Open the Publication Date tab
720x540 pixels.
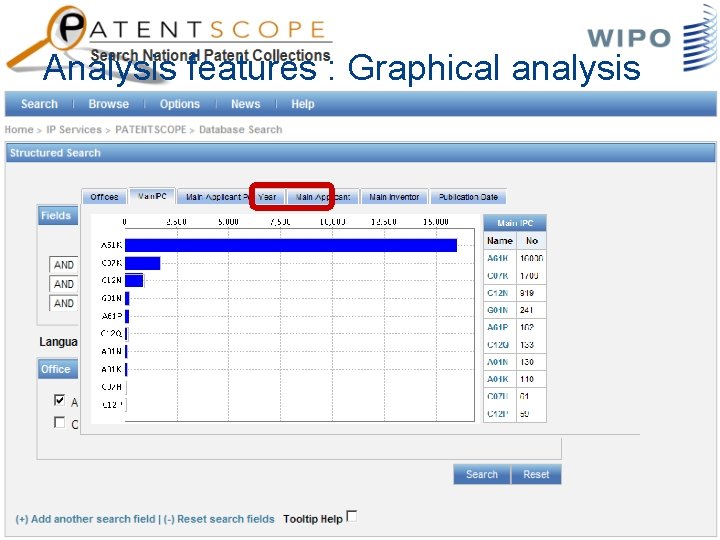click(468, 197)
